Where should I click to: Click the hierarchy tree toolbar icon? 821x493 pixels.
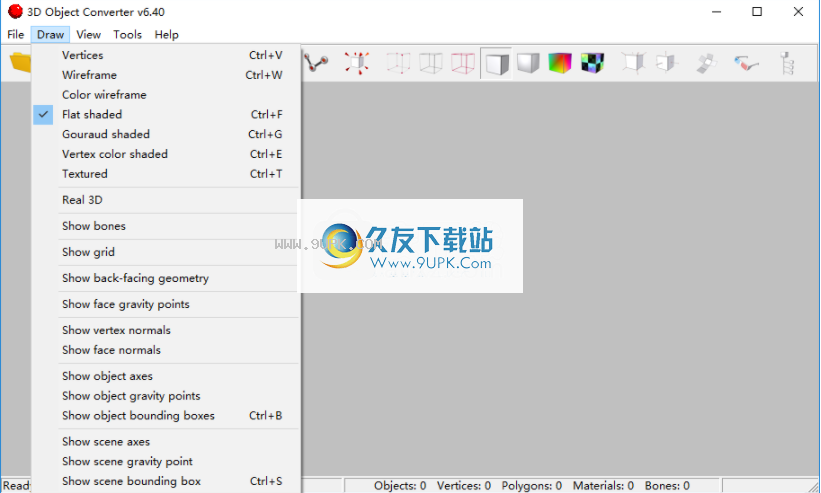(x=786, y=63)
